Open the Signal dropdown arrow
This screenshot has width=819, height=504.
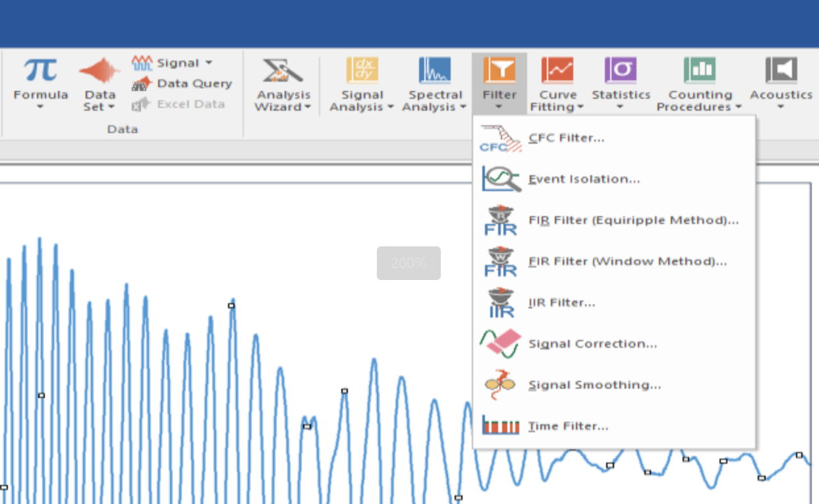pyautogui.click(x=209, y=63)
